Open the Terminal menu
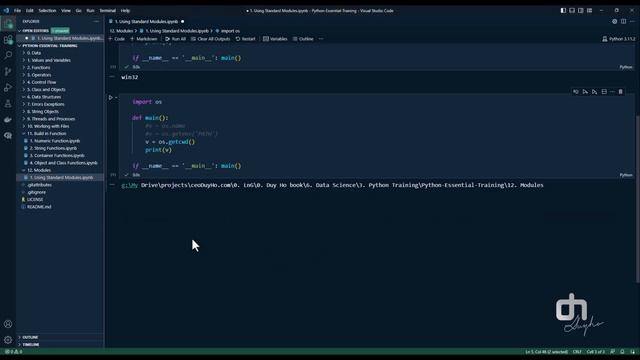The height and width of the screenshot is (360, 640). point(107,11)
